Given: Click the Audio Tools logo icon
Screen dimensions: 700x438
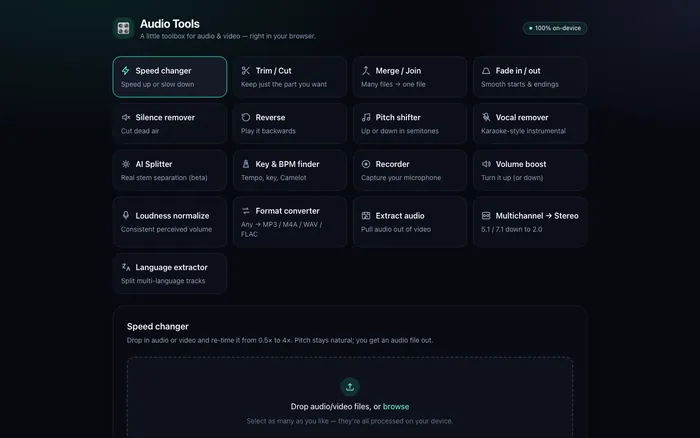Looking at the screenshot, I should coord(123,28).
